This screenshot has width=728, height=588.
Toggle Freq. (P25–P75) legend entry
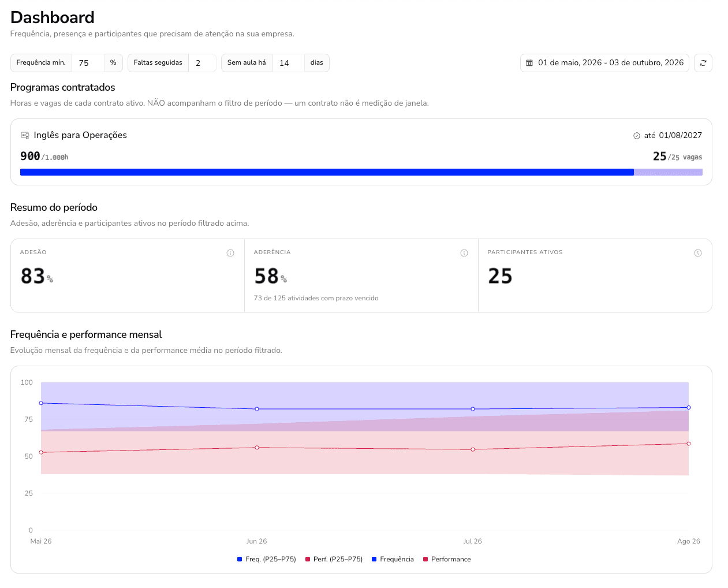pyautogui.click(x=267, y=559)
